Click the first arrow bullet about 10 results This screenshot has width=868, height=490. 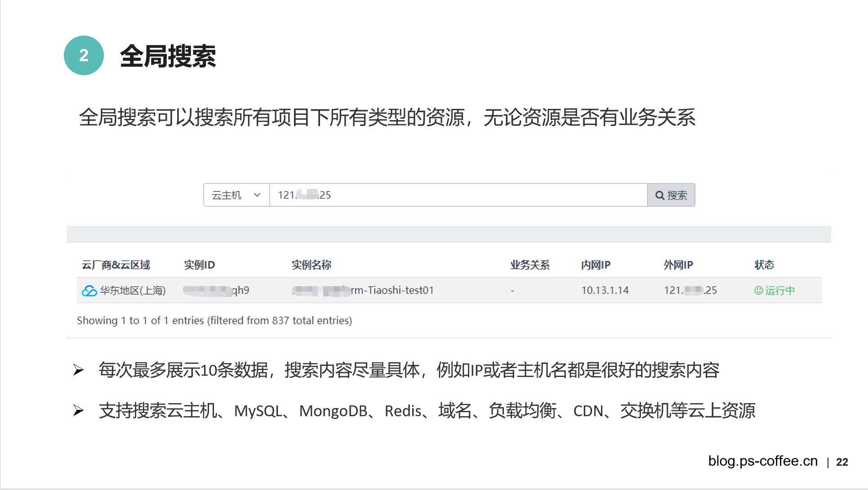79,370
